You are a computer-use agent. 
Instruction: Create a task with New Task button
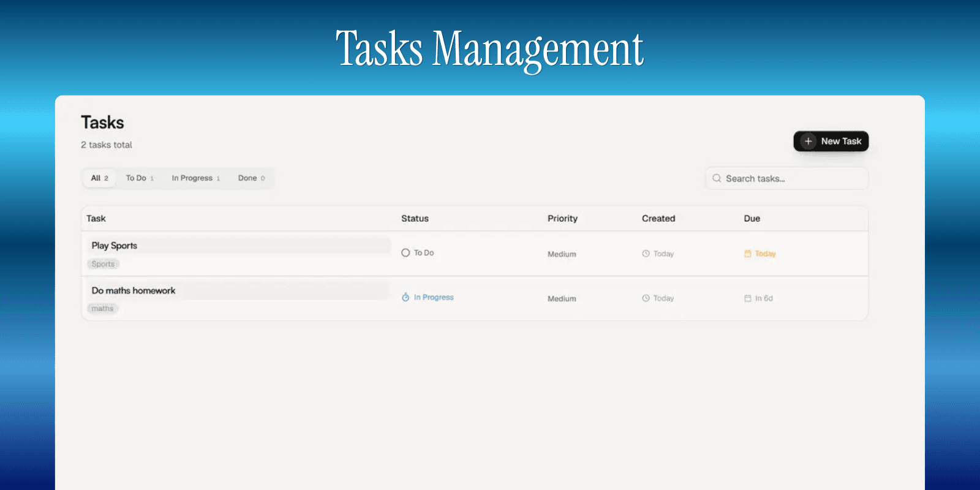[831, 141]
